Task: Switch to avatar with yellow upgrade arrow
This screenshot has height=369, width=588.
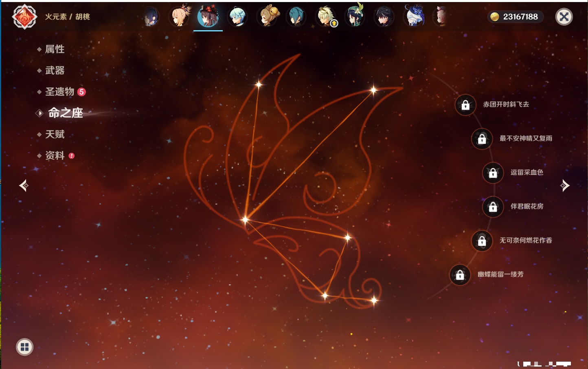Action: [x=326, y=17]
